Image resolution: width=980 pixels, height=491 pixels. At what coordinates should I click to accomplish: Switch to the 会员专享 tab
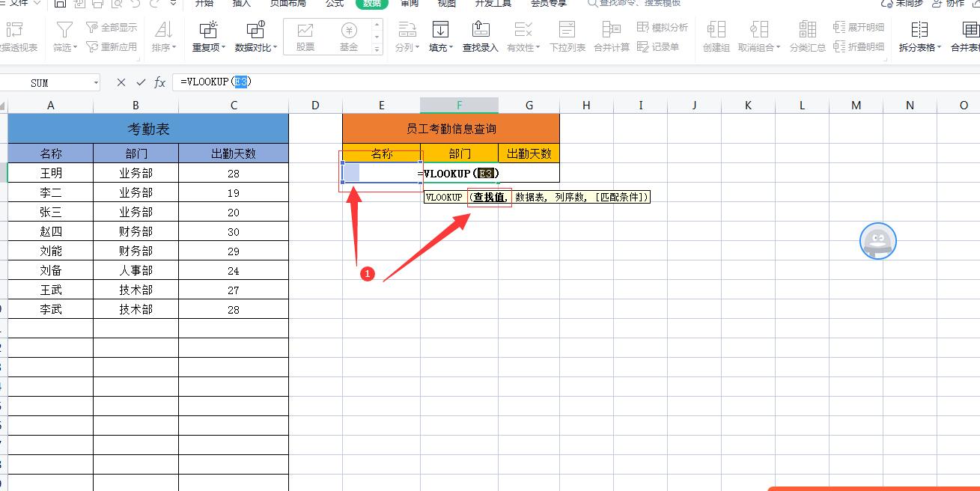click(x=549, y=4)
